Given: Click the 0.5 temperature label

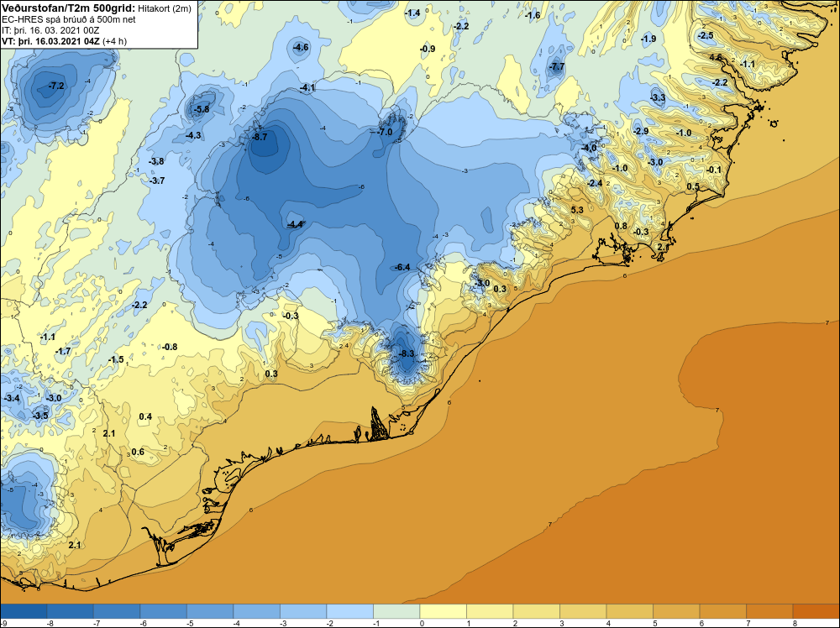Looking at the screenshot, I should pos(693,186).
